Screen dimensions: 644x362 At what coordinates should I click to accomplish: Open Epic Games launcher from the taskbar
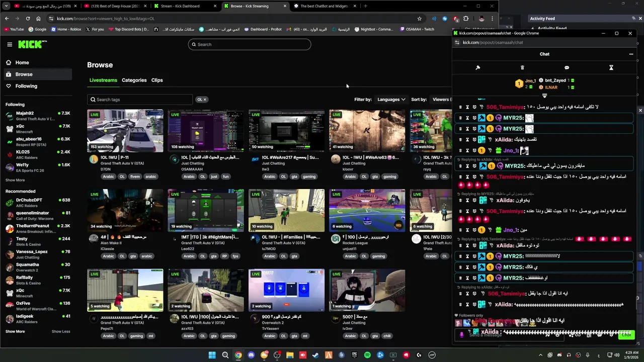pos(354,355)
